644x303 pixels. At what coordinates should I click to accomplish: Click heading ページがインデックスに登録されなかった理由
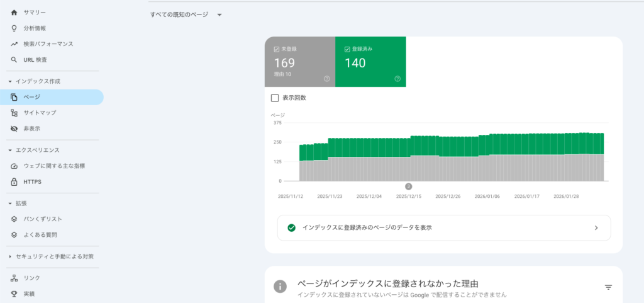[x=387, y=283]
